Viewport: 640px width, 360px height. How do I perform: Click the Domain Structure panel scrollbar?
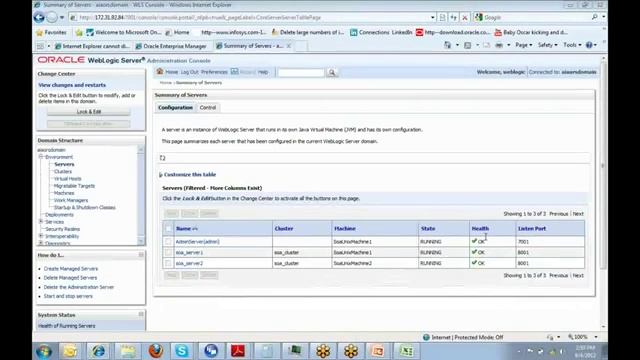tap(141, 196)
